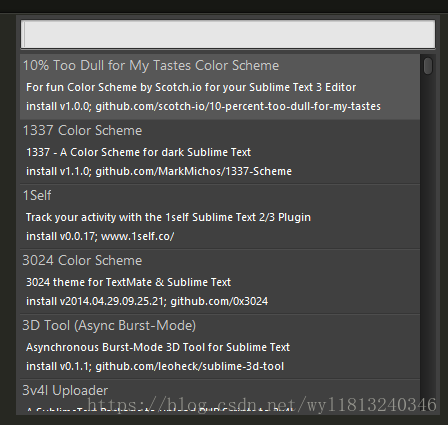Click '1337 - A Color Scheme for dark Sublime Text'
The height and width of the screenshot is (425, 448).
pos(138,152)
